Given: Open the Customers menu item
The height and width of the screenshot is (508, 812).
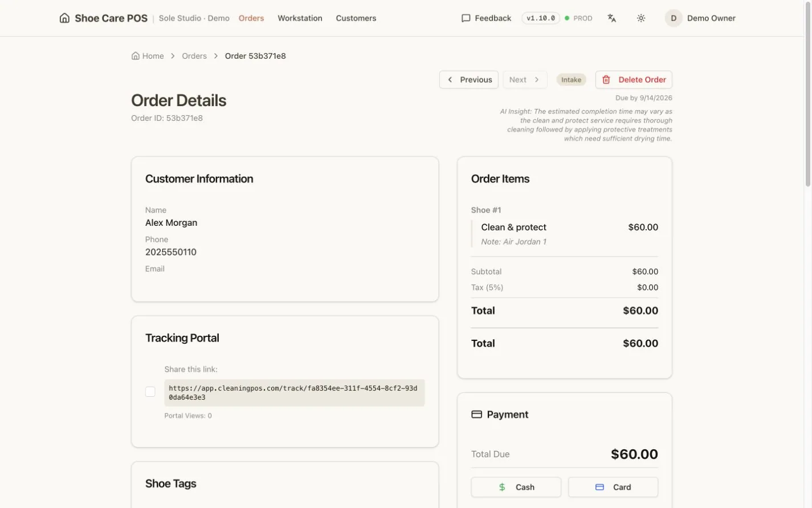Looking at the screenshot, I should click(356, 18).
